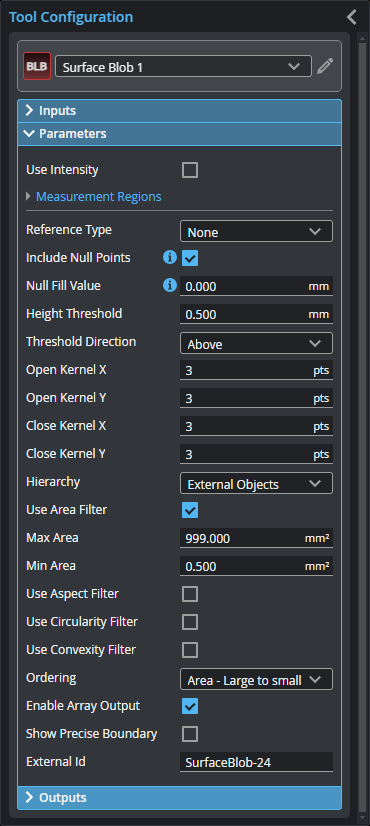Check Show Precise Boundary option
This screenshot has height=826, width=370.
tap(190, 734)
